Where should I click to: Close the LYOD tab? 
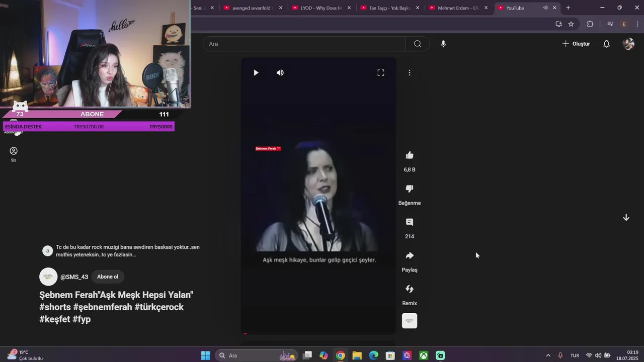(x=349, y=8)
